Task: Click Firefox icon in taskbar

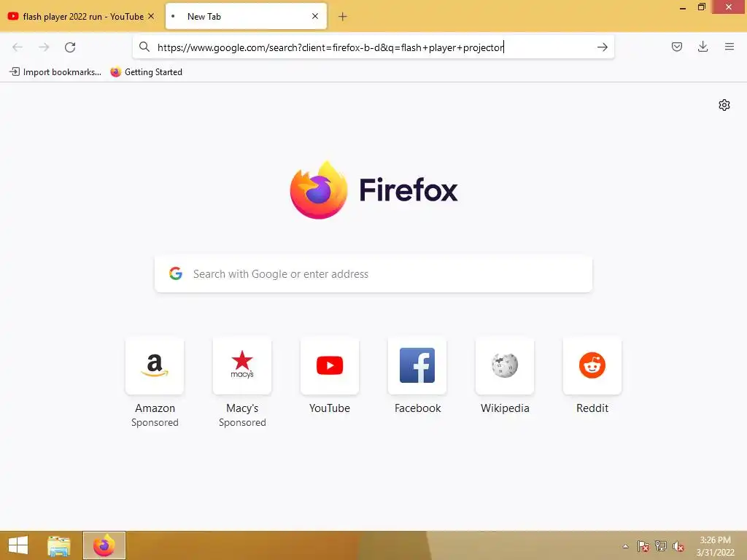Action: point(104,545)
